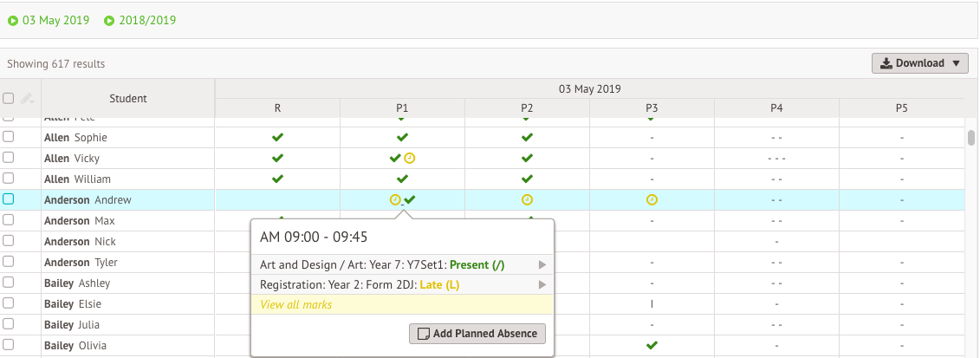Click the Add Planned Absence button
980x358 pixels.
tap(477, 334)
